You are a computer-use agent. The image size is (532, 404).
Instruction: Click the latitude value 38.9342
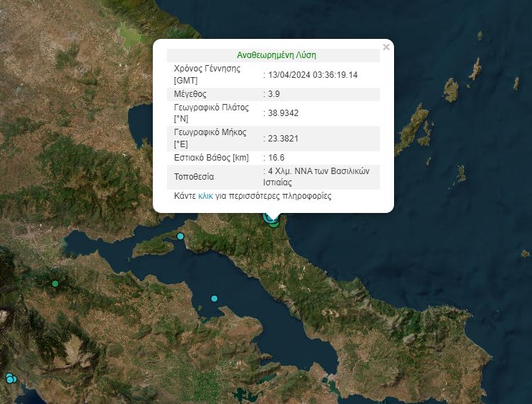280,112
